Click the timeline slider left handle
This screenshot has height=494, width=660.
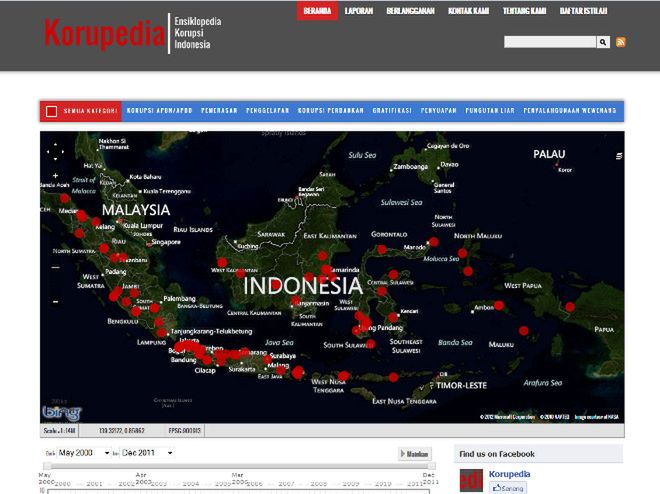coord(47,466)
